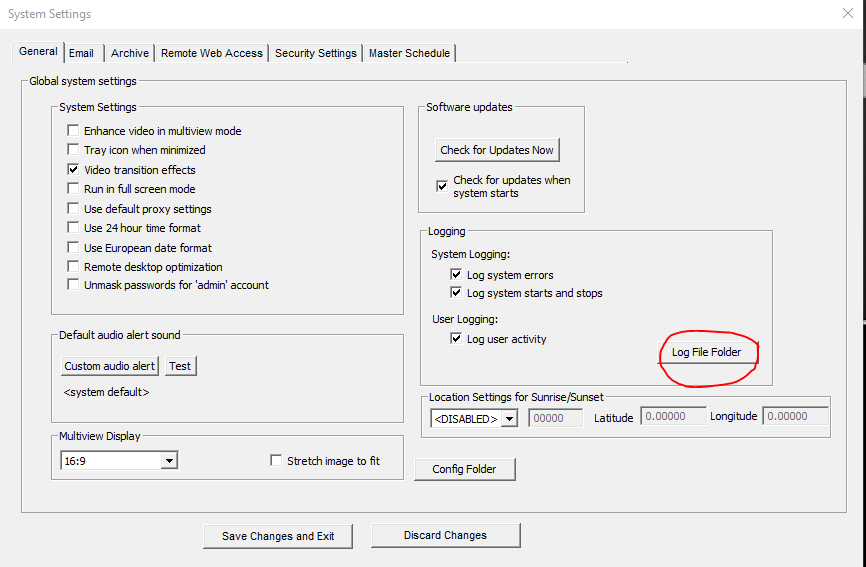The height and width of the screenshot is (567, 866).
Task: Switch to the Email tab
Action: point(81,53)
